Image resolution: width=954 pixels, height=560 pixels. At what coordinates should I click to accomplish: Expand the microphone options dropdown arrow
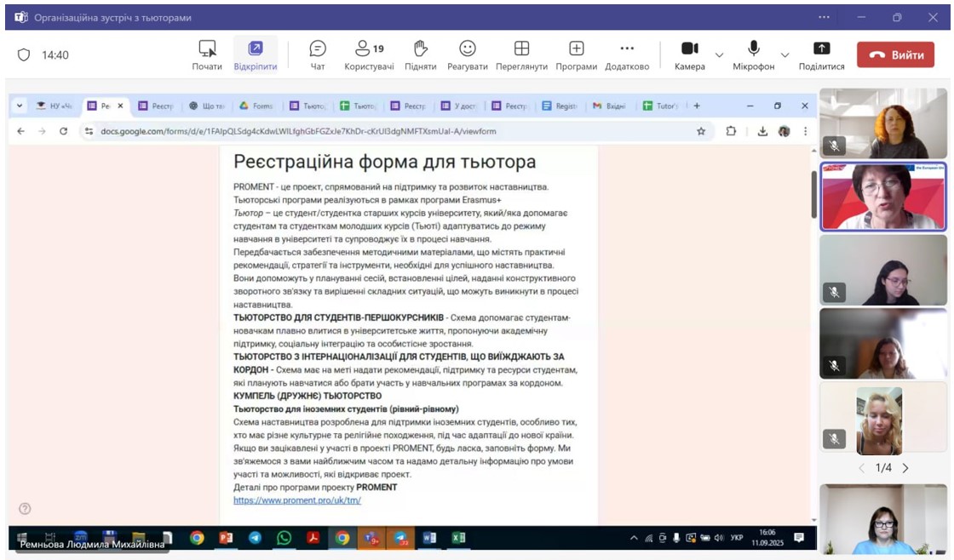784,55
